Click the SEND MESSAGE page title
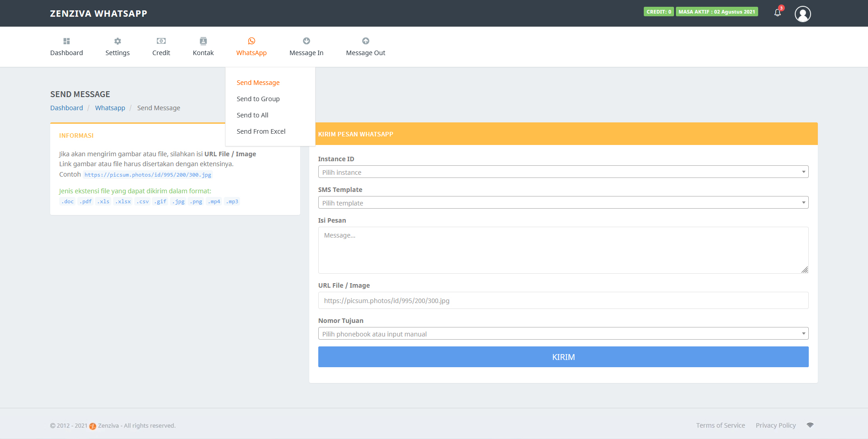Viewport: 868px width, 439px height. [80, 94]
